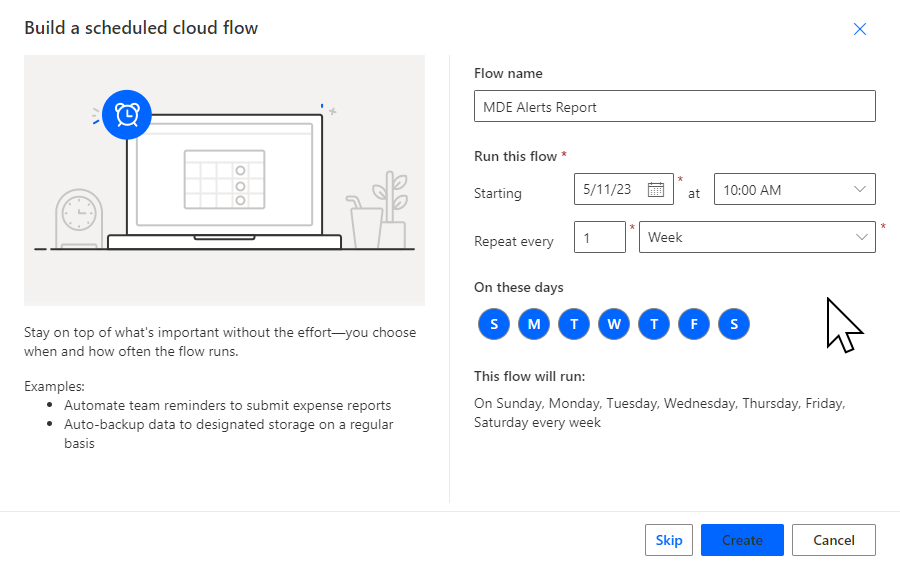Click the flow schedule summary text
The width and height of the screenshot is (900, 567).
click(659, 413)
